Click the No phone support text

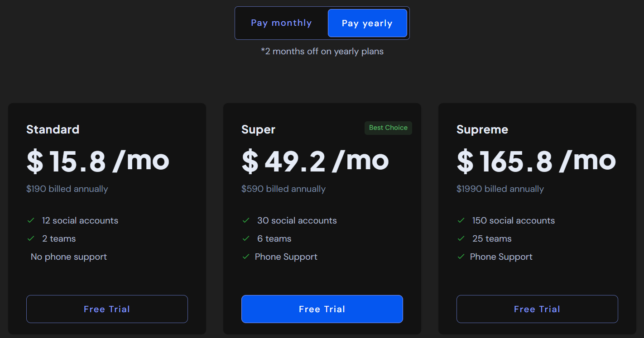coord(69,257)
